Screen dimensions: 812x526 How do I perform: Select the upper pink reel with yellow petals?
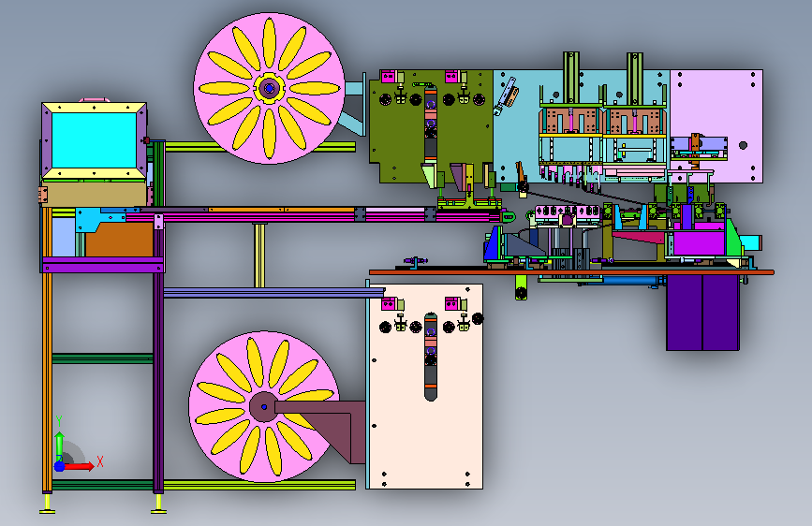pos(270,89)
